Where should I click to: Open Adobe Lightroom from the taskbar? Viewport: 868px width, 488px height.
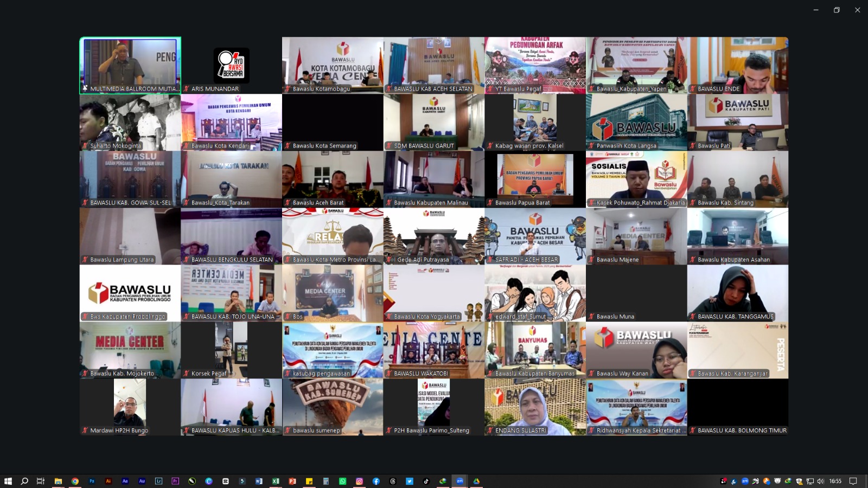click(x=158, y=481)
